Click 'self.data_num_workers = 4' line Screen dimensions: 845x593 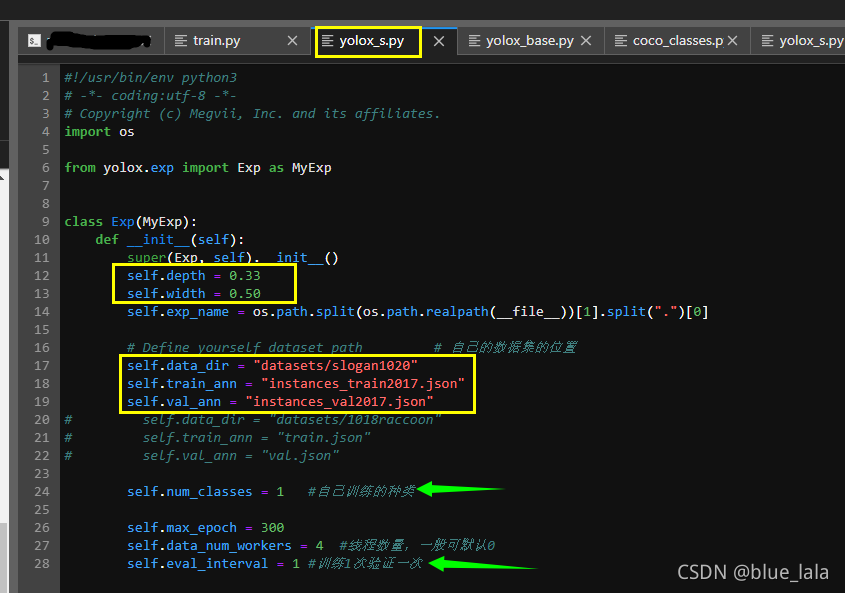coord(225,546)
